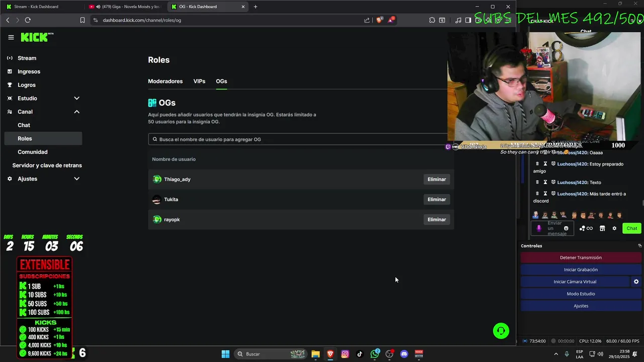Click the music note media icon

pos(458,20)
